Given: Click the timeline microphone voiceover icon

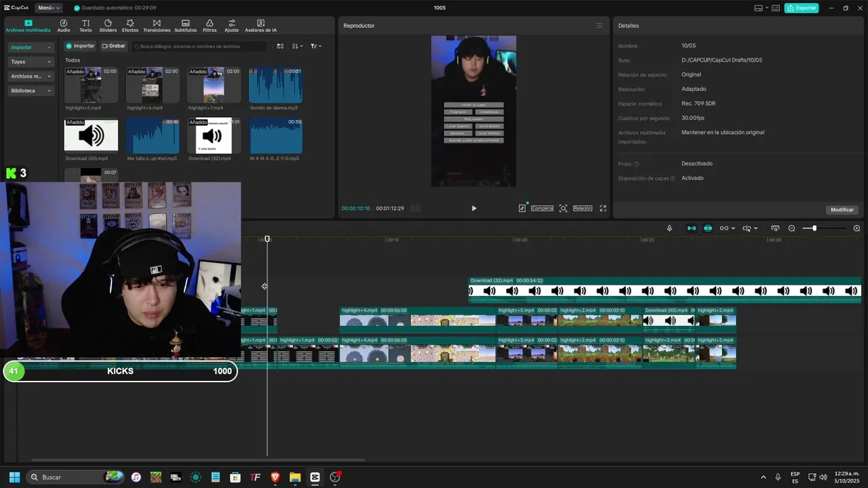Looking at the screenshot, I should click(669, 228).
